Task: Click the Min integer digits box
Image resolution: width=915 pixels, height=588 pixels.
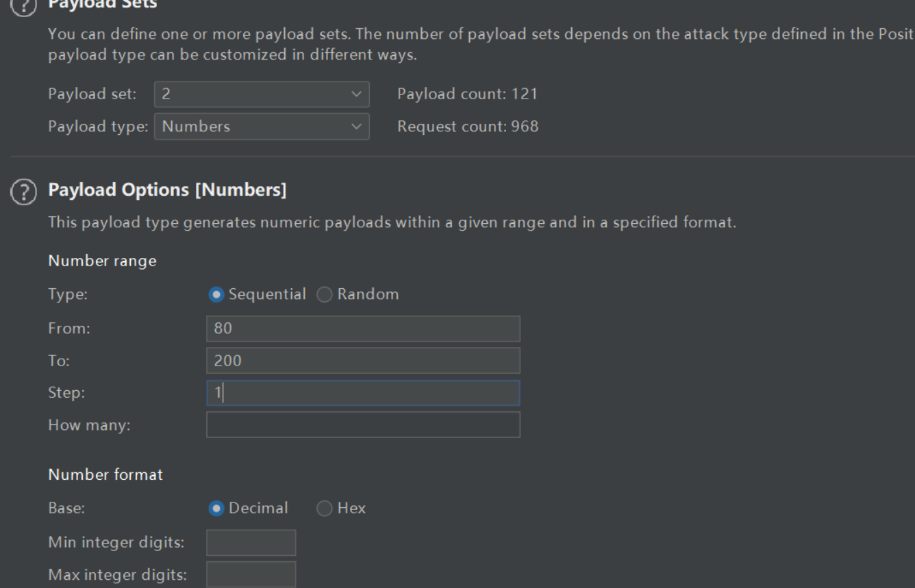Action: (x=251, y=542)
